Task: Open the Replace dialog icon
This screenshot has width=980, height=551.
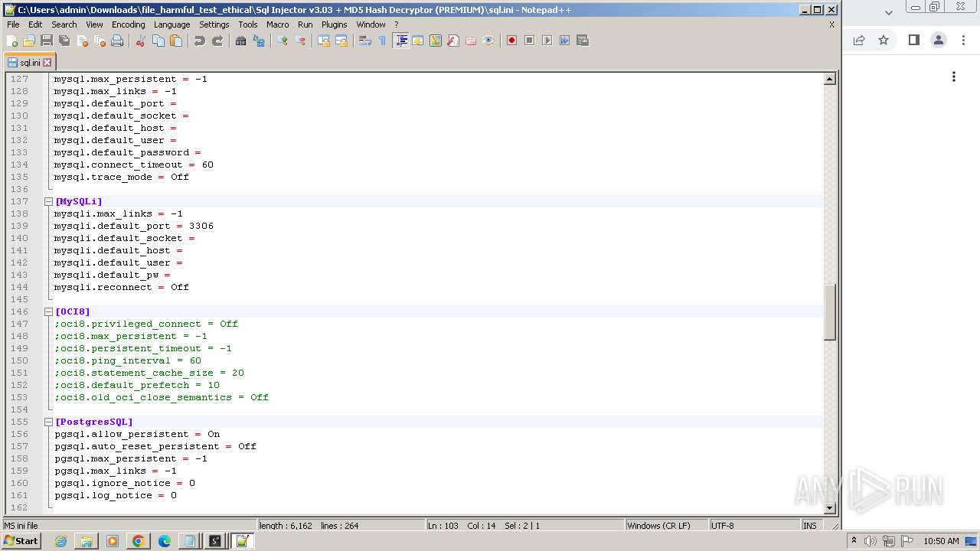Action: (x=259, y=41)
